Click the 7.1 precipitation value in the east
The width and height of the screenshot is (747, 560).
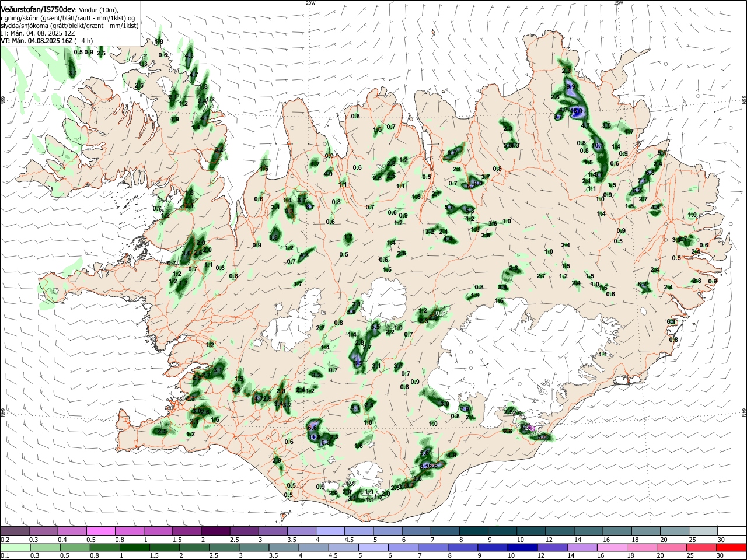pos(643,181)
